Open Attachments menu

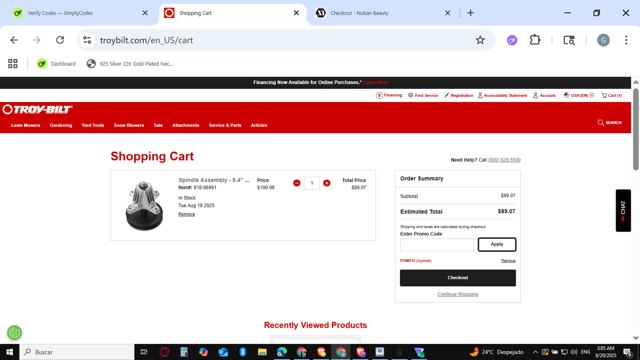[x=186, y=125]
